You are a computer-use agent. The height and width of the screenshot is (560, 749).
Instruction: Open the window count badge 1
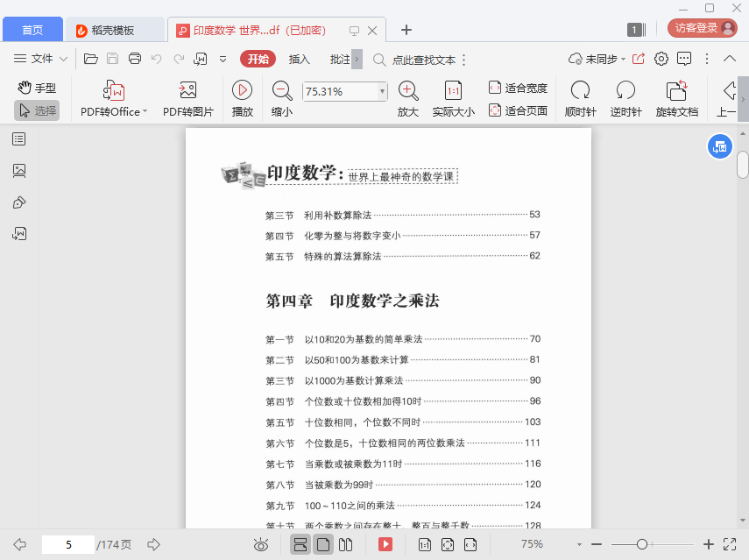(636, 30)
